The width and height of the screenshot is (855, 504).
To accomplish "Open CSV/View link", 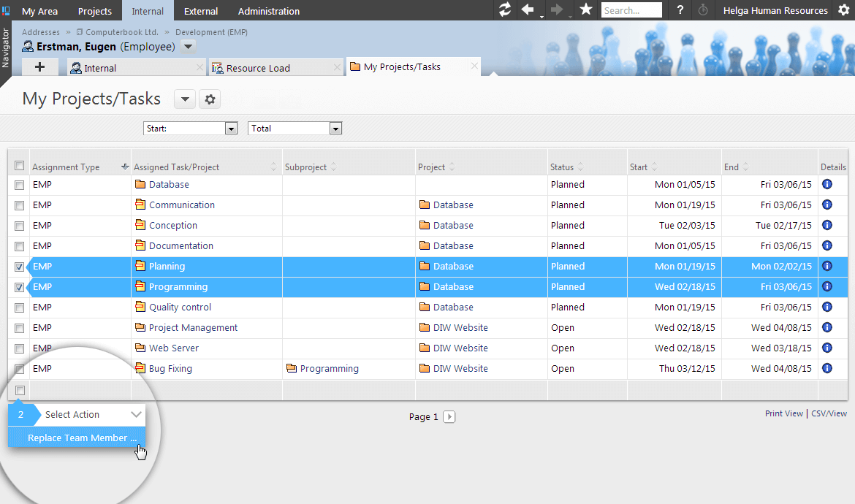I will pos(829,413).
